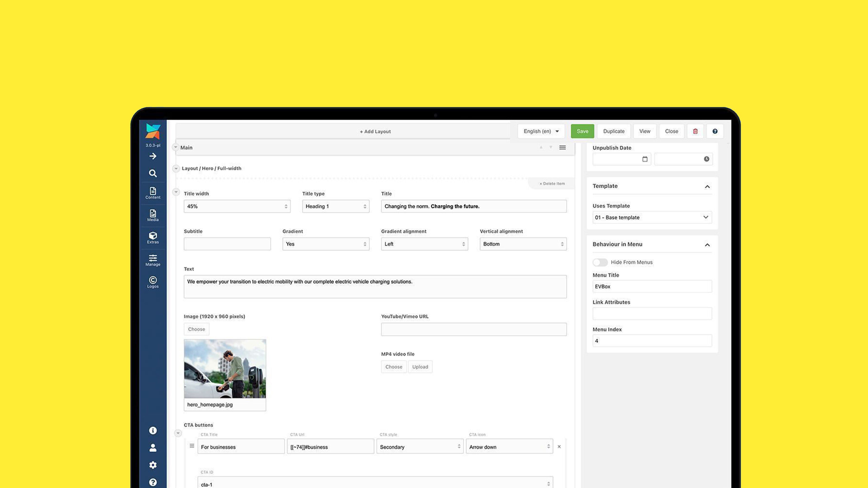Focus the Unpublish time input
Image resolution: width=868 pixels, height=488 pixels.
coord(683,159)
